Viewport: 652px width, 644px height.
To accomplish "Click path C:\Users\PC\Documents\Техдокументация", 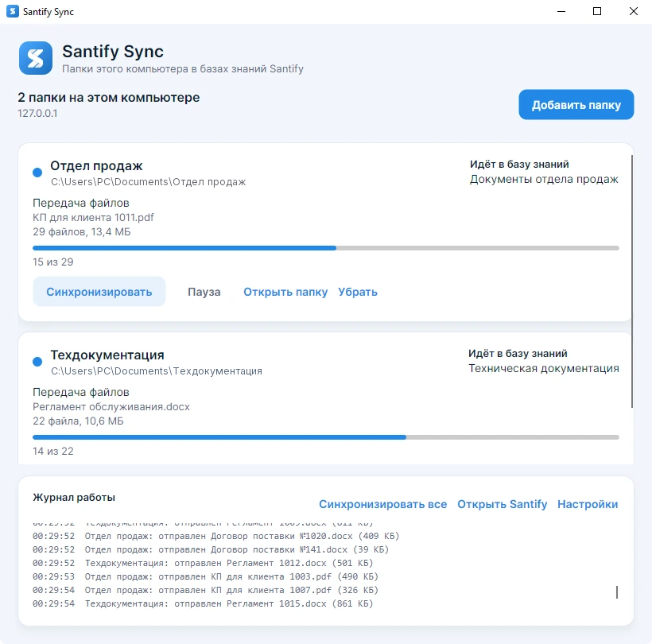I will 157,371.
